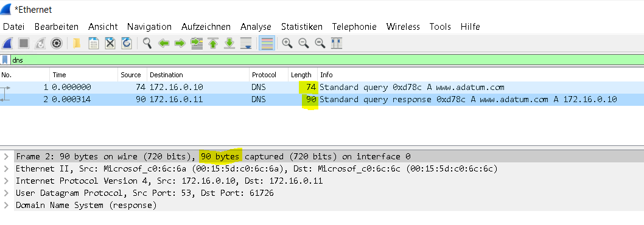This screenshot has width=644, height=225.
Task: Jump to the last packet
Action: tap(229, 43)
